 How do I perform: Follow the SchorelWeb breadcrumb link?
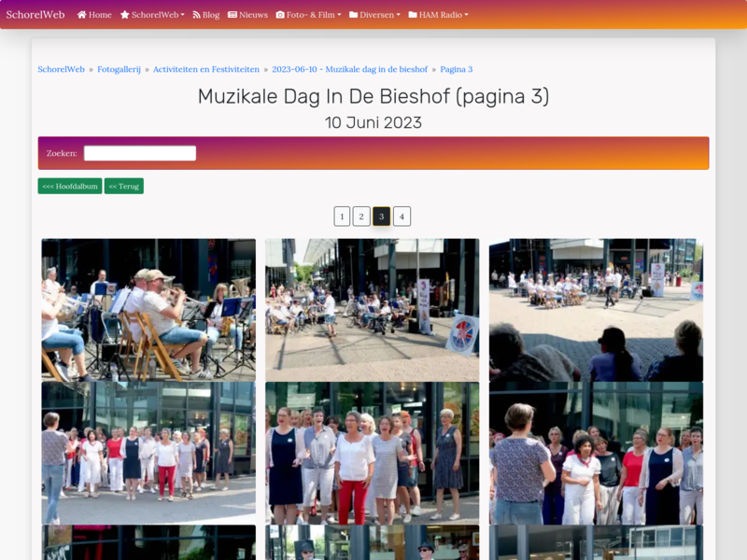tap(61, 69)
